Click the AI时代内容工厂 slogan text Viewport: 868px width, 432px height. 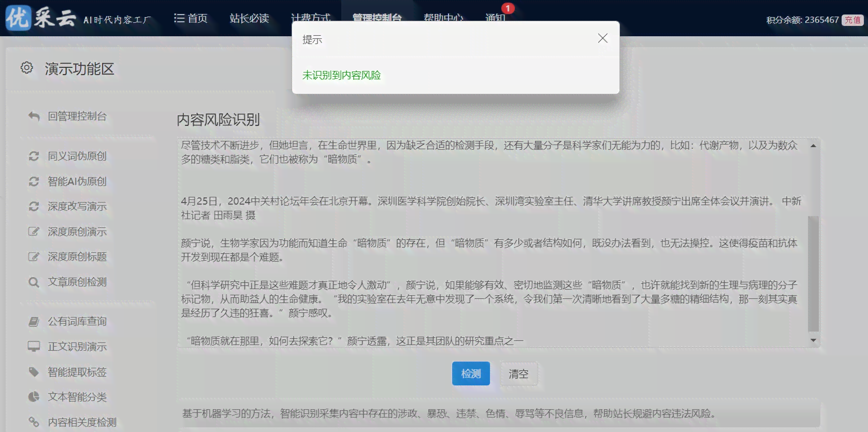click(x=117, y=20)
